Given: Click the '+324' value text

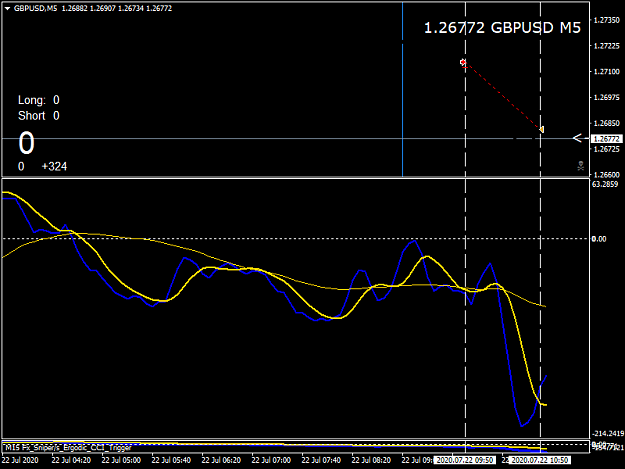Looking at the screenshot, I should pos(54,167).
